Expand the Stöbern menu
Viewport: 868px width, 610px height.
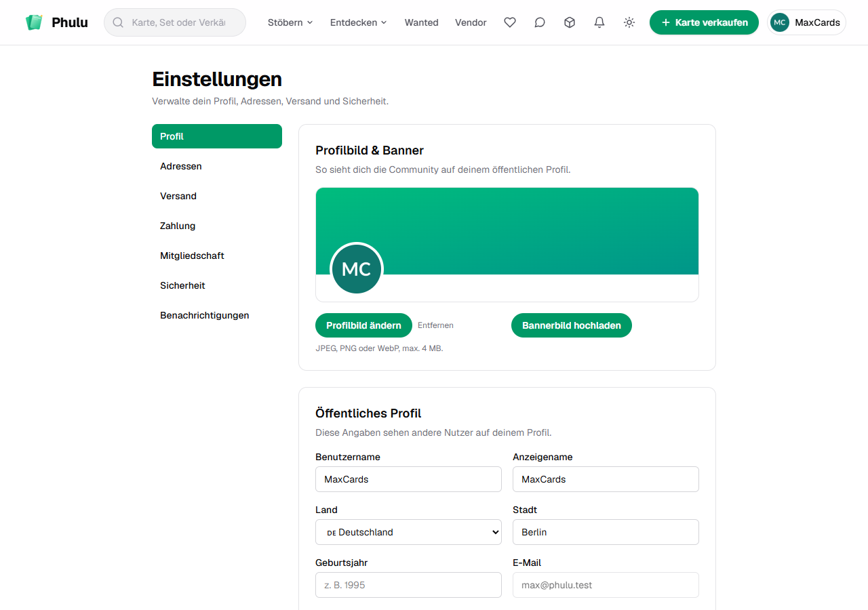(290, 22)
